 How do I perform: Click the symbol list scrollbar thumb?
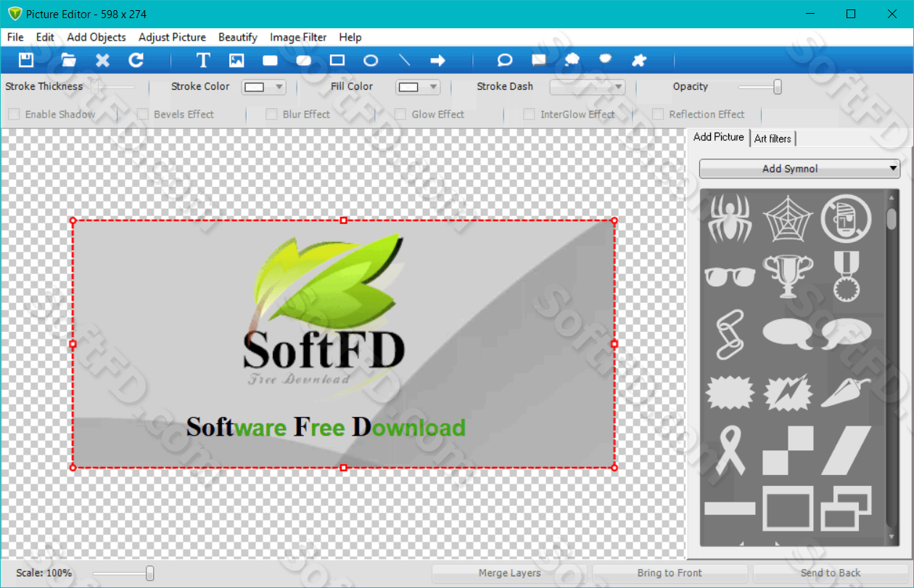click(892, 218)
